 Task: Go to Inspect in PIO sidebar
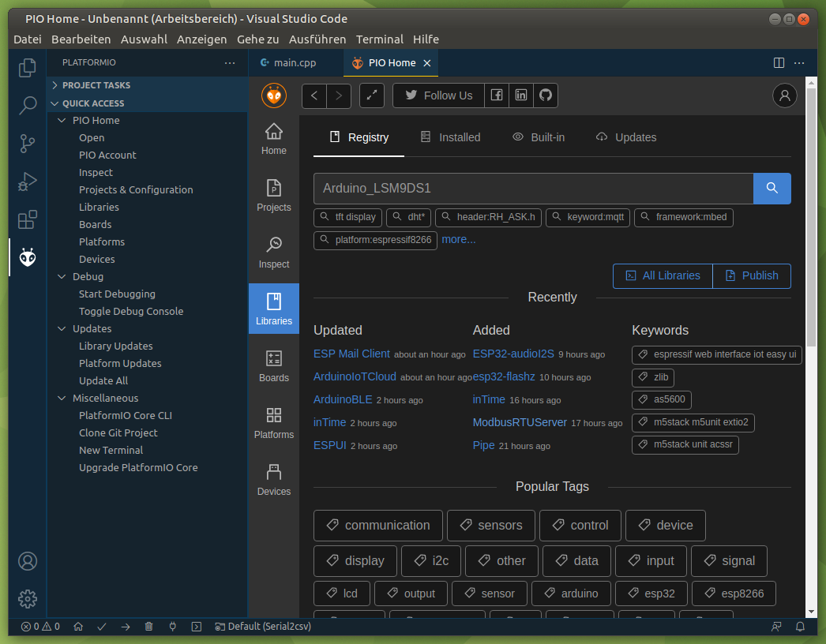click(x=274, y=253)
